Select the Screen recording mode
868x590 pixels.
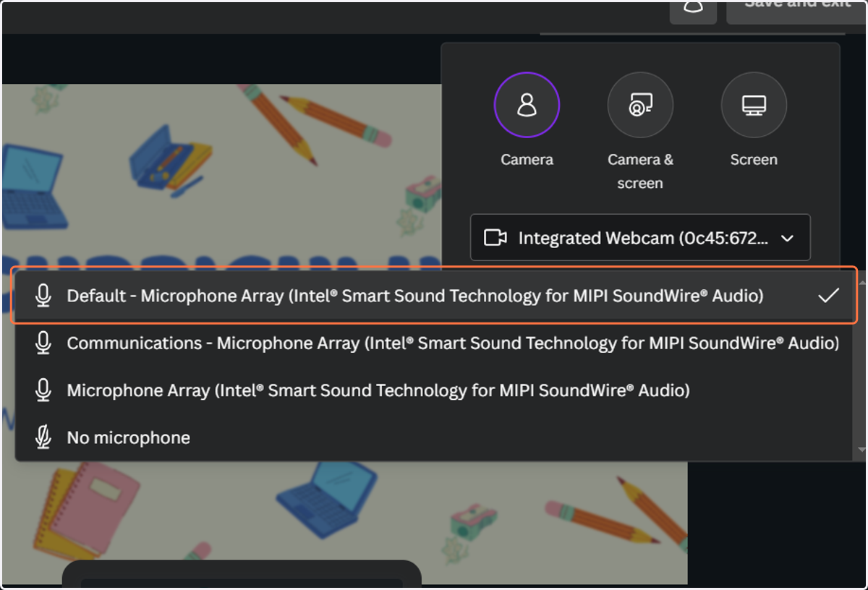[754, 106]
